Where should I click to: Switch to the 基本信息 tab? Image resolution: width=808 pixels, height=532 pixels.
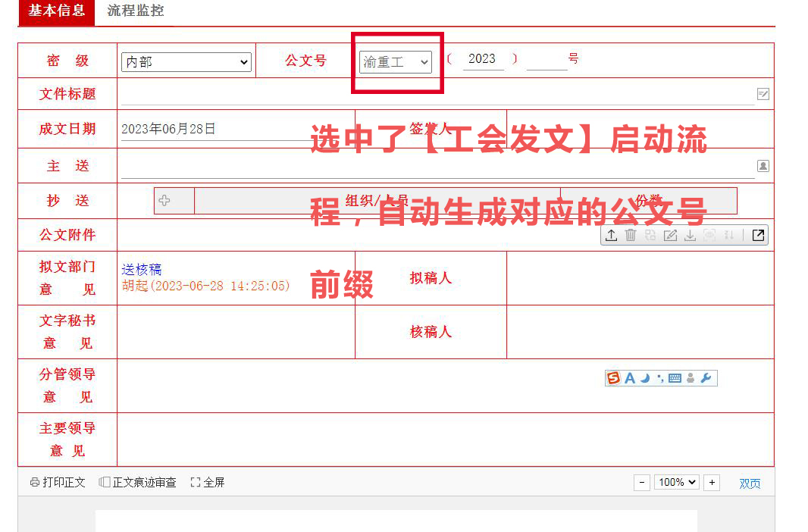coord(57,11)
